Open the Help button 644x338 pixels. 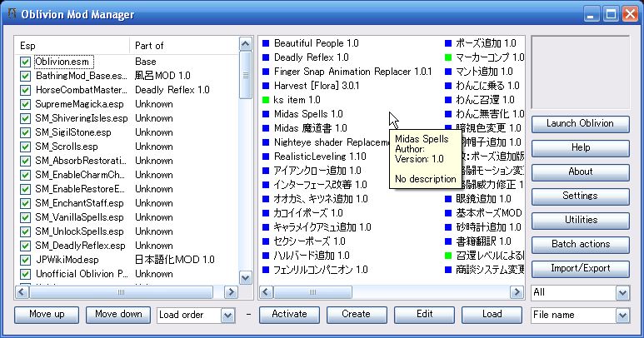(x=580, y=148)
